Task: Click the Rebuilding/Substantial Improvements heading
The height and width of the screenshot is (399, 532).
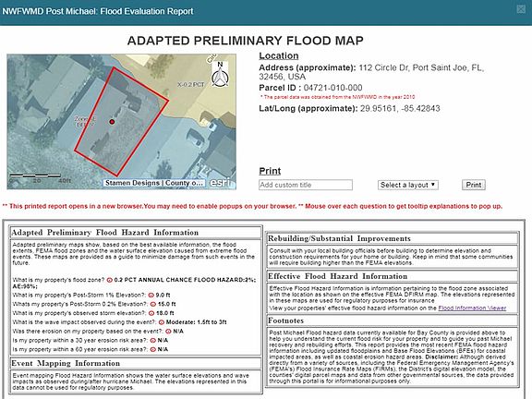Action: pyautogui.click(x=339, y=238)
